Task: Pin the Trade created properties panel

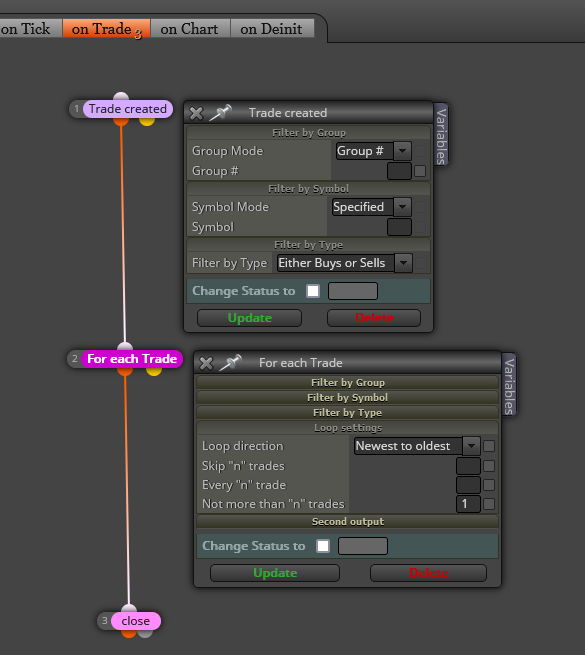Action: click(x=220, y=113)
